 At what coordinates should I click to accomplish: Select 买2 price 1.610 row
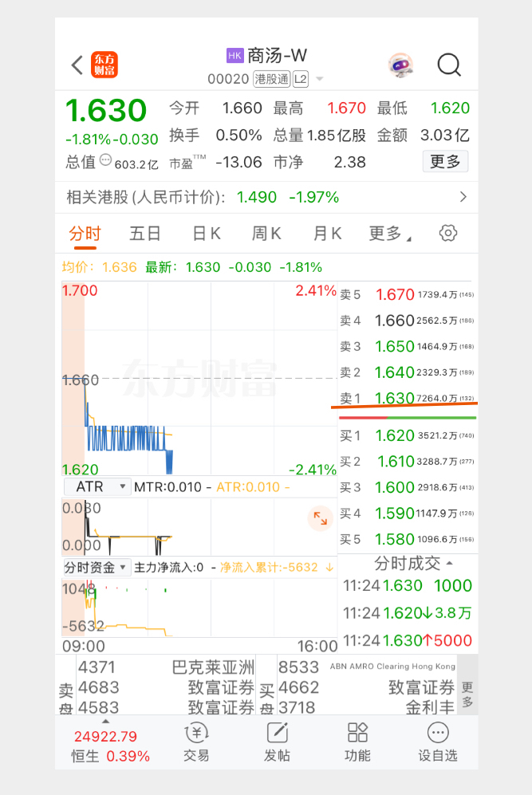pos(407,462)
